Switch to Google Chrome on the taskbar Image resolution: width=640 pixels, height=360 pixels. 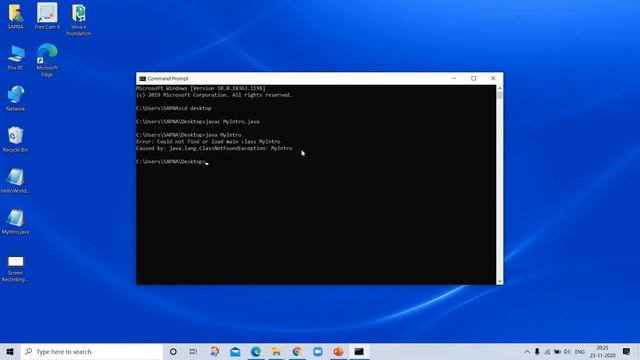coord(297,351)
